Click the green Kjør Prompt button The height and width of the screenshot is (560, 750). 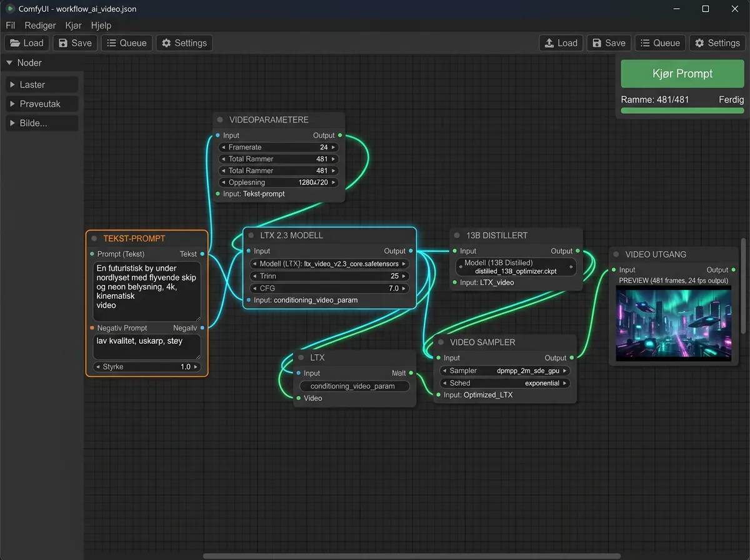tap(682, 73)
